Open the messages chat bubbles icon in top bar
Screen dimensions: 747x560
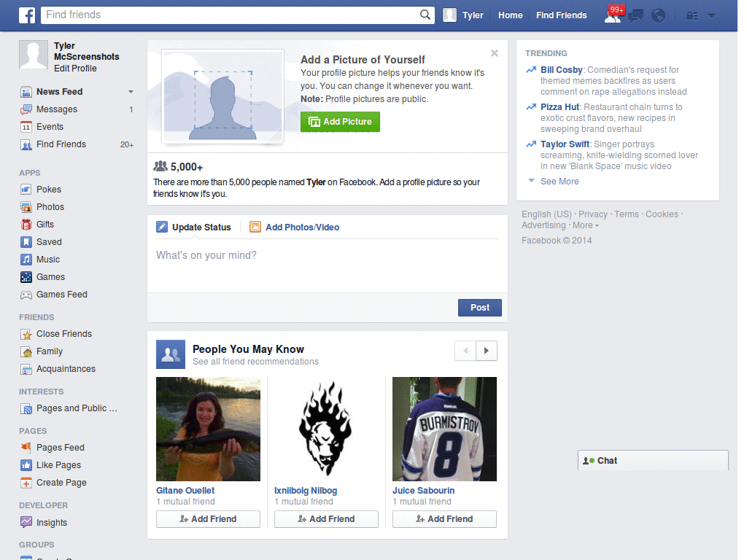(x=635, y=16)
